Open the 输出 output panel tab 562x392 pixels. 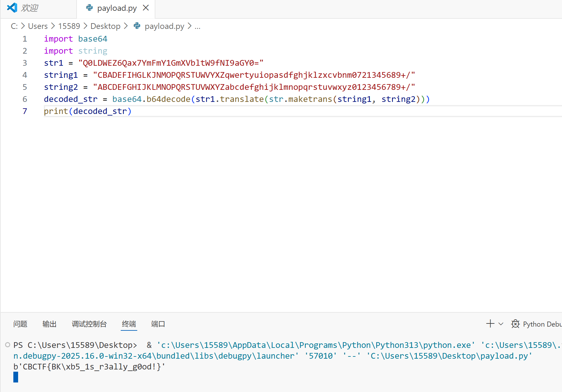click(x=49, y=324)
